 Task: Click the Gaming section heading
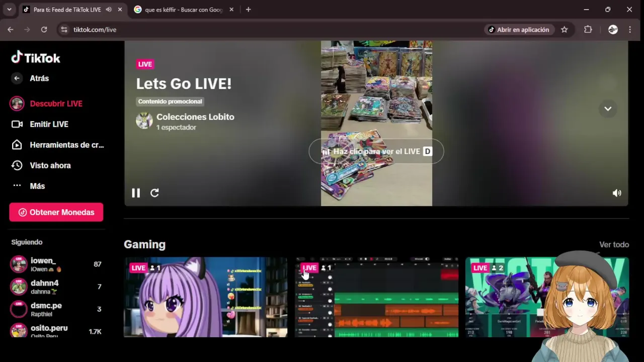tap(144, 244)
